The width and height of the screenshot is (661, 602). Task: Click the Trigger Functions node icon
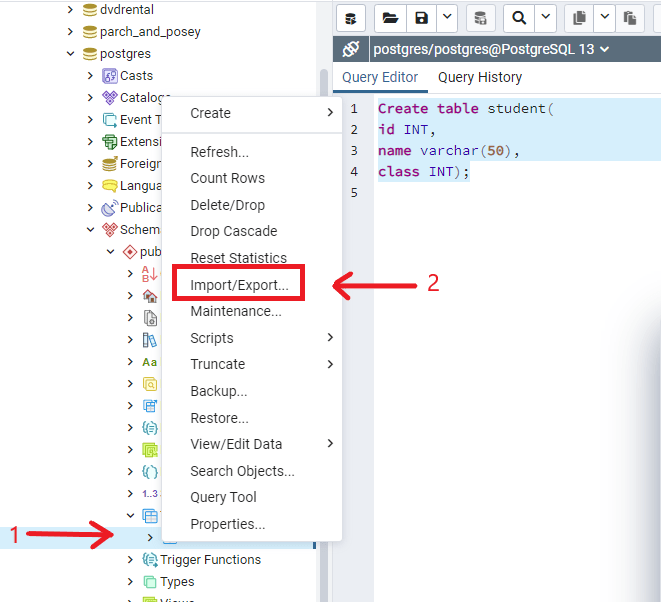tap(150, 560)
